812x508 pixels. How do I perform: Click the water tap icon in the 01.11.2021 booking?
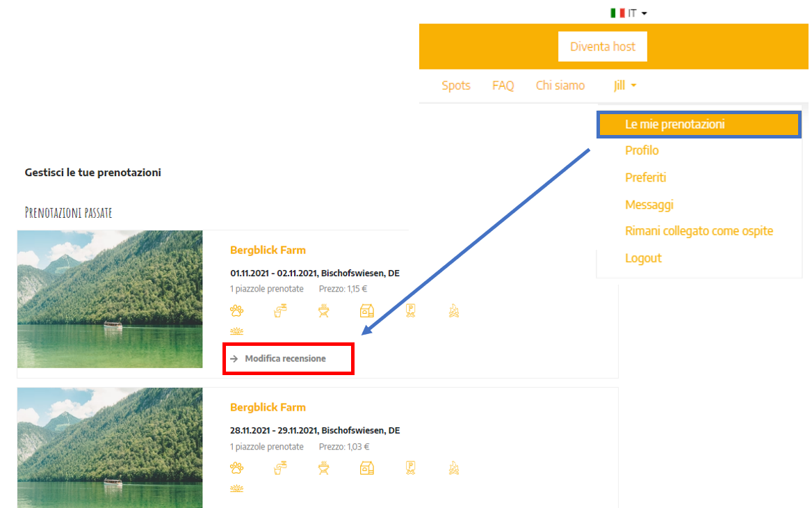(280, 310)
